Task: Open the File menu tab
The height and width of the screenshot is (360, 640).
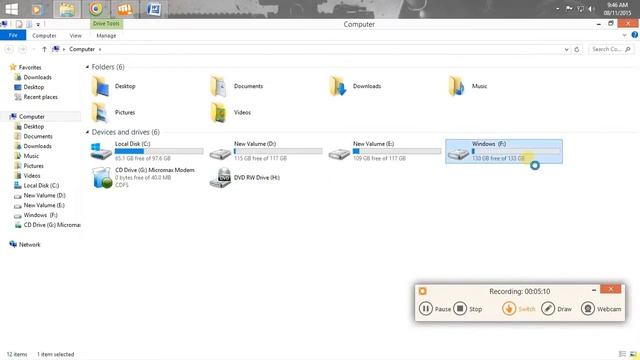Action: (x=13, y=36)
